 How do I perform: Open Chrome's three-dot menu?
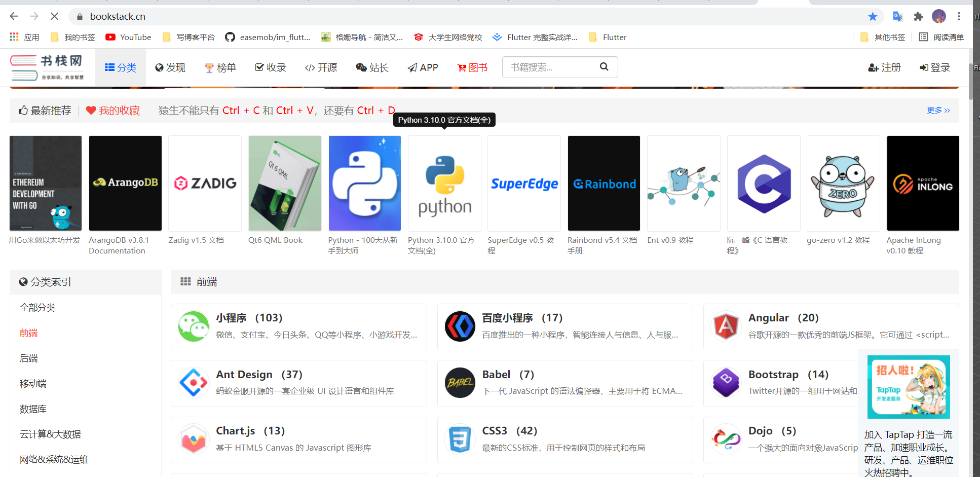click(959, 17)
